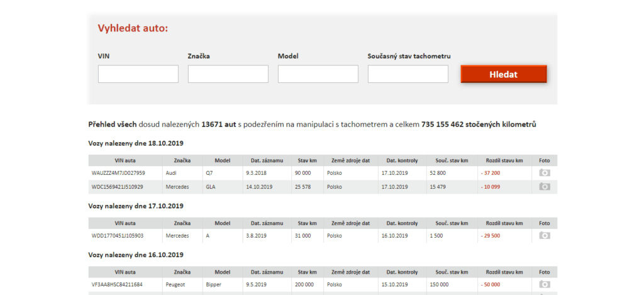The width and height of the screenshot is (644, 295).
Task: Click the Q7 model cell
Action: pyautogui.click(x=209, y=173)
